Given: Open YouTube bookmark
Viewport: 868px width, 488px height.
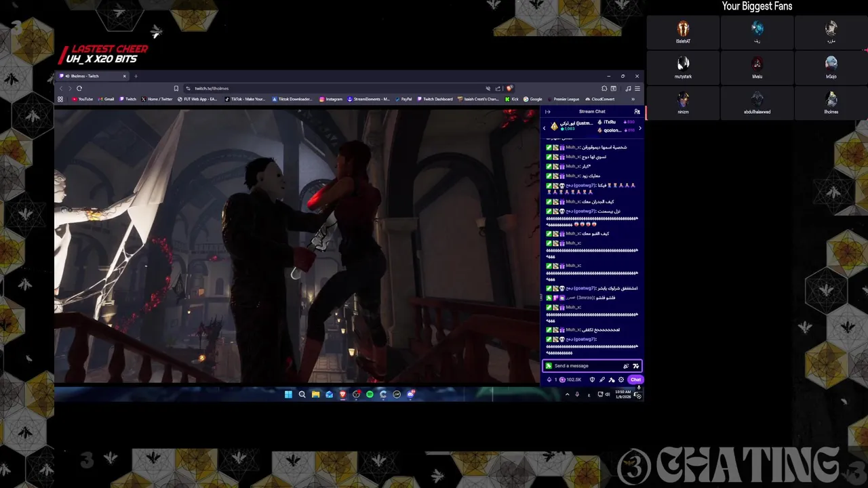Looking at the screenshot, I should pos(83,99).
